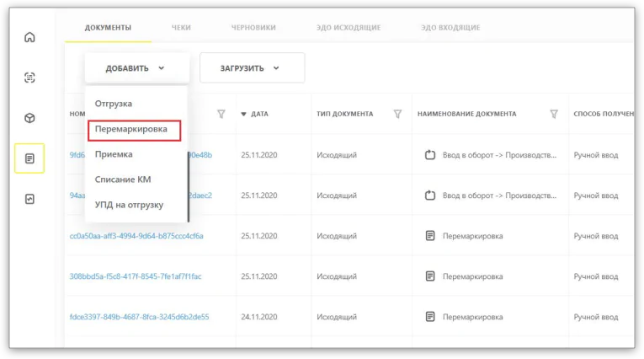Open the Home icon in sidebar

(x=30, y=37)
